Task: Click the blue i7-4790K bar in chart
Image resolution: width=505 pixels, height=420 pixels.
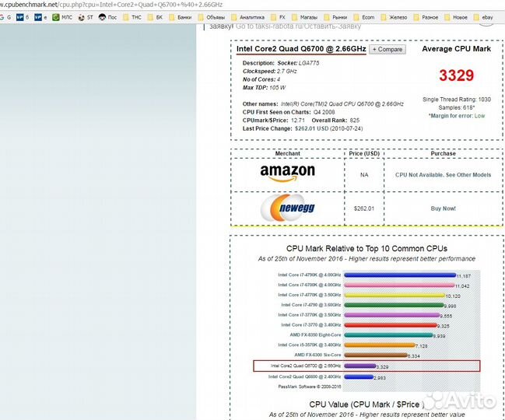Action: pyautogui.click(x=400, y=275)
